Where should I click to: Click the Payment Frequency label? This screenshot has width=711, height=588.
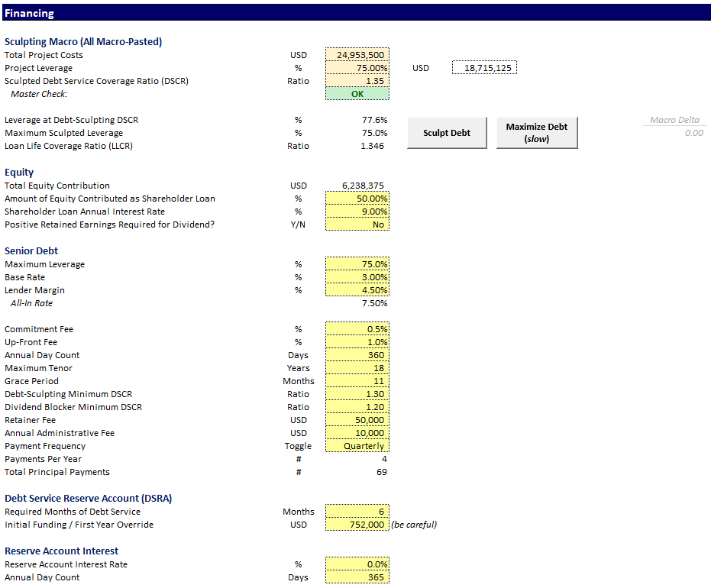tap(45, 446)
